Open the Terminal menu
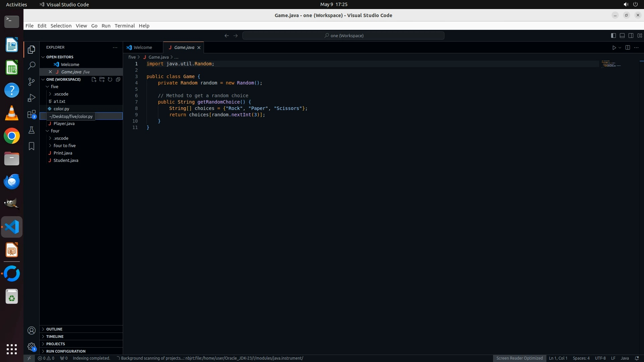Viewport: 644px width, 362px height. coord(124,26)
